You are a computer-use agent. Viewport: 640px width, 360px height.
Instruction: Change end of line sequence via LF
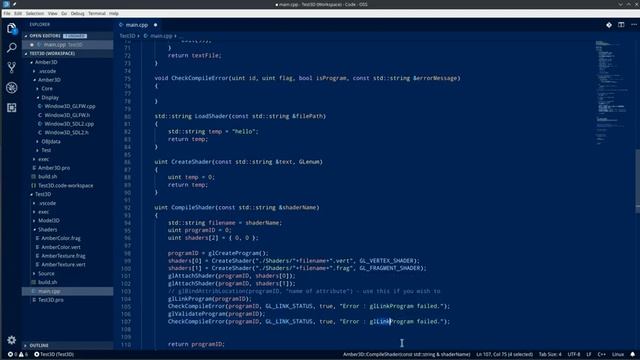(589, 354)
